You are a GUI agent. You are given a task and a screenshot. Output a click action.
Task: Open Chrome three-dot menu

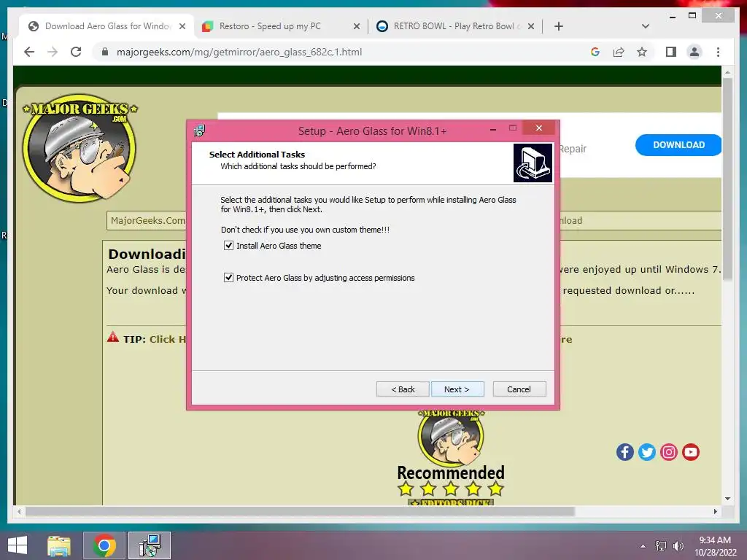718,52
